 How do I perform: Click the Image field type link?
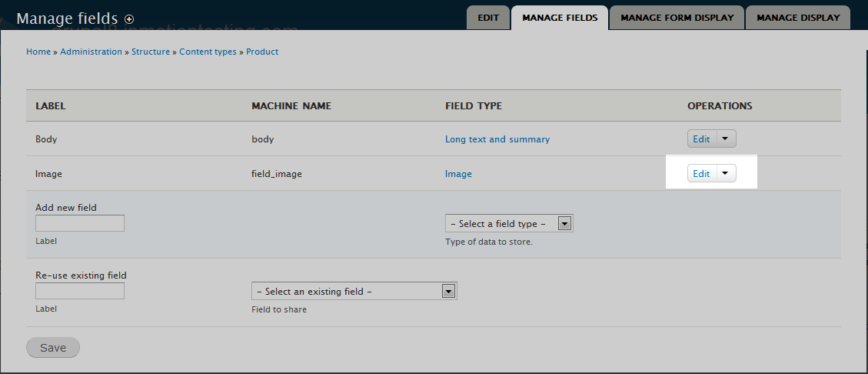(458, 174)
